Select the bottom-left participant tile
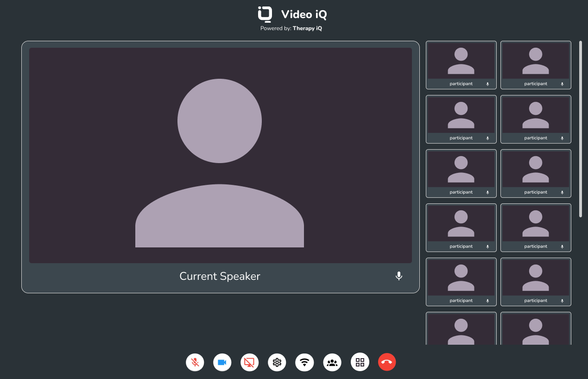 tap(461, 328)
